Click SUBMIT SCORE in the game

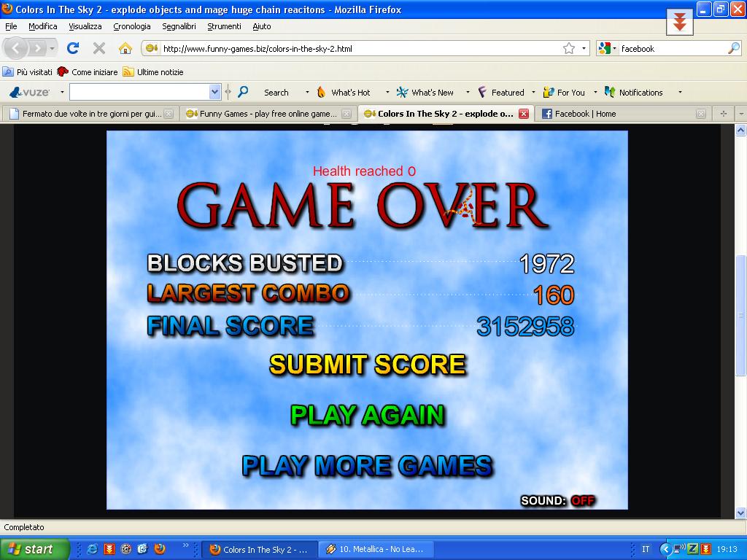coord(368,365)
